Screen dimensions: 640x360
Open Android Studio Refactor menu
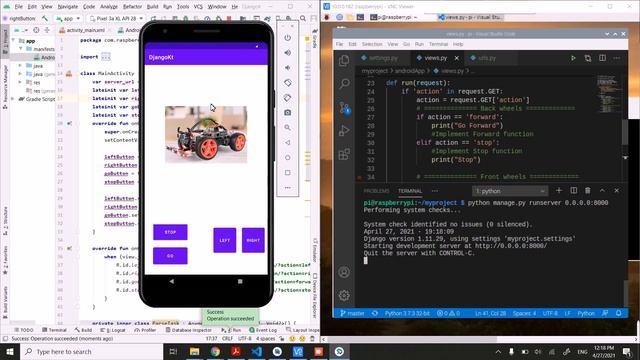132,7
